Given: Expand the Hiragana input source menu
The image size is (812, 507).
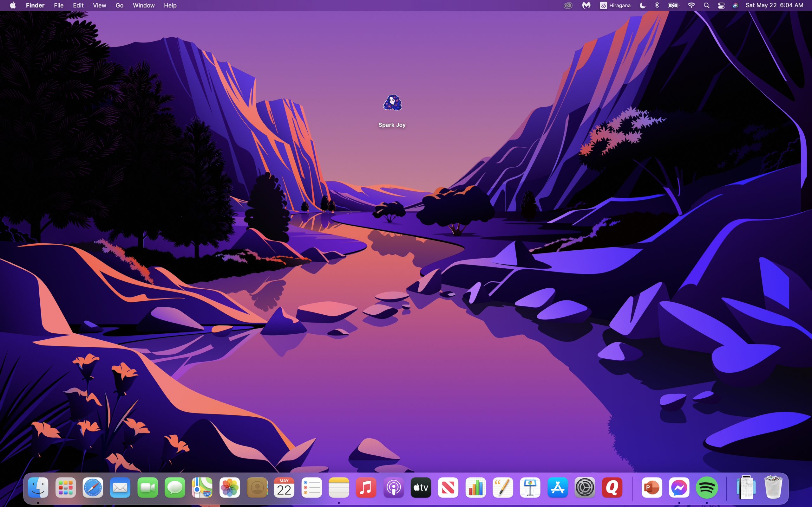Looking at the screenshot, I should [x=615, y=5].
